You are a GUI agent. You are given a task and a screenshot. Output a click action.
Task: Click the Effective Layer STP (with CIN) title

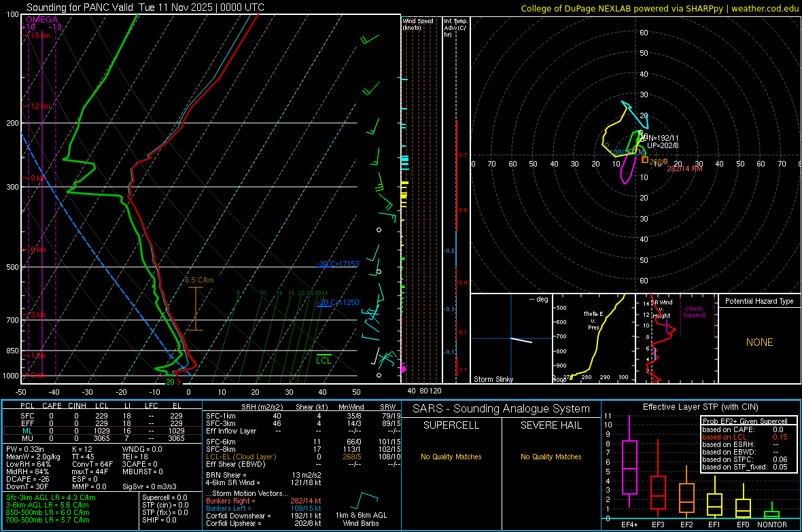(x=700, y=407)
